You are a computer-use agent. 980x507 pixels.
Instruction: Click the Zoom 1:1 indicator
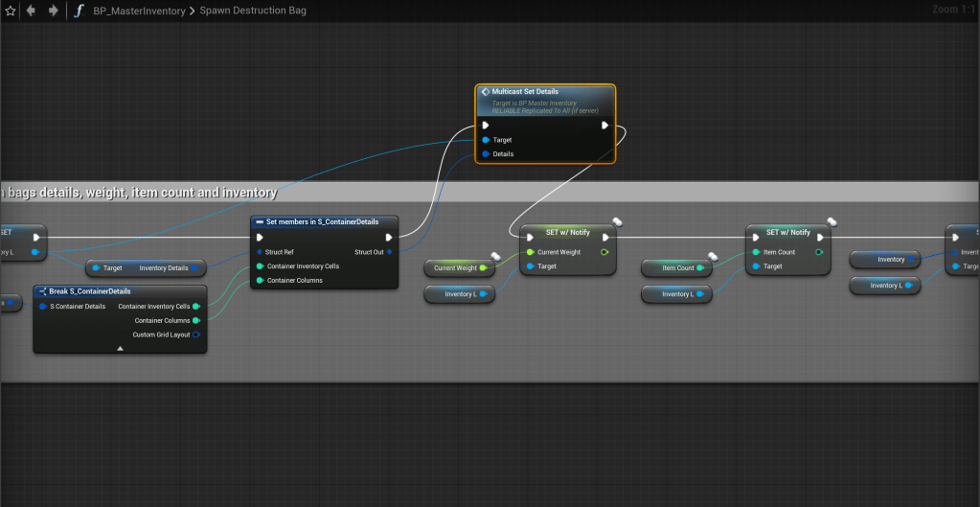[953, 10]
